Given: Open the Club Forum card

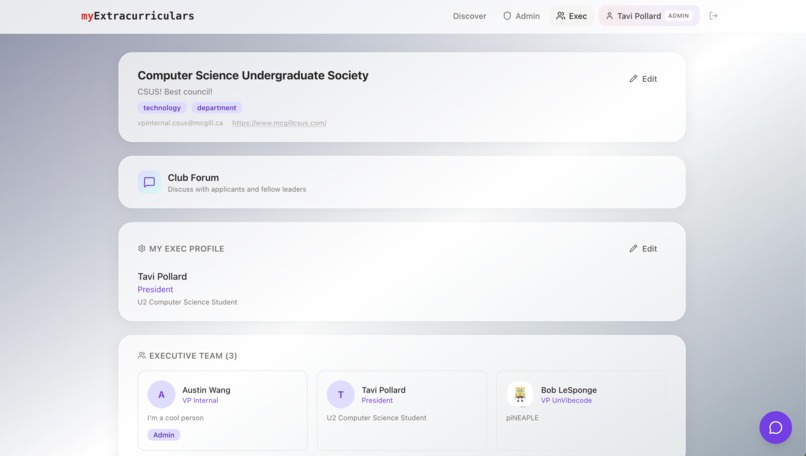Looking at the screenshot, I should point(401,182).
